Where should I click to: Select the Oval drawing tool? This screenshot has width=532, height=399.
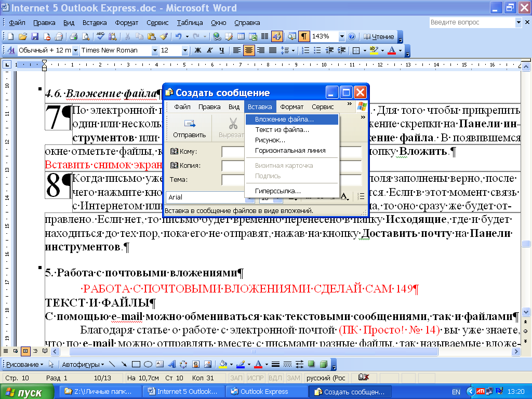click(148, 365)
